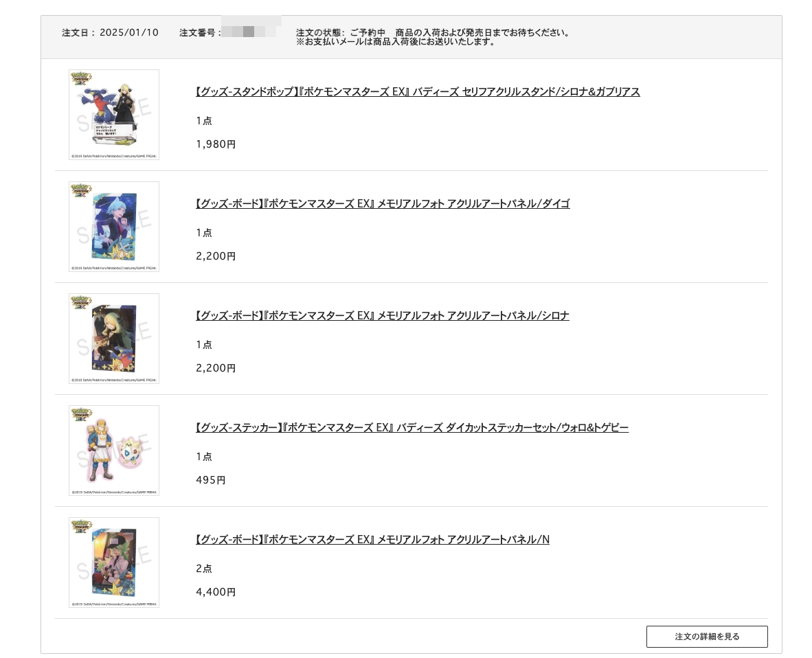Click the ダイゴ art panel thumbnail
This screenshot has height=658, width=812.
[114, 226]
